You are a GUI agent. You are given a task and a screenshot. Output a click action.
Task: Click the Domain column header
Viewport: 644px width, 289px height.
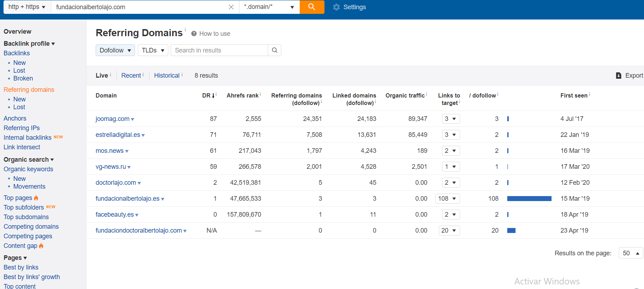tap(106, 96)
